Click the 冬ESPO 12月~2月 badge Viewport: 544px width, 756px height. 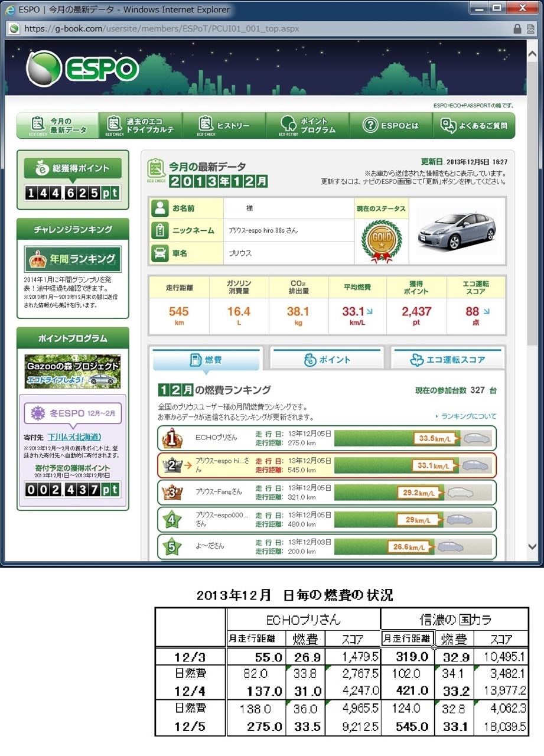click(x=73, y=413)
